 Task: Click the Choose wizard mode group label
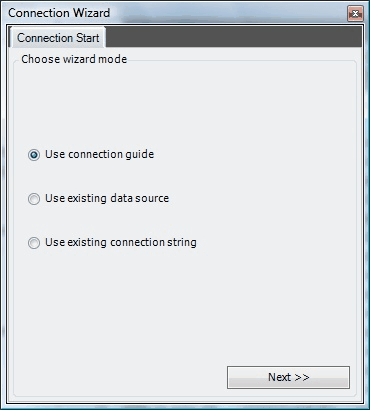point(74,59)
